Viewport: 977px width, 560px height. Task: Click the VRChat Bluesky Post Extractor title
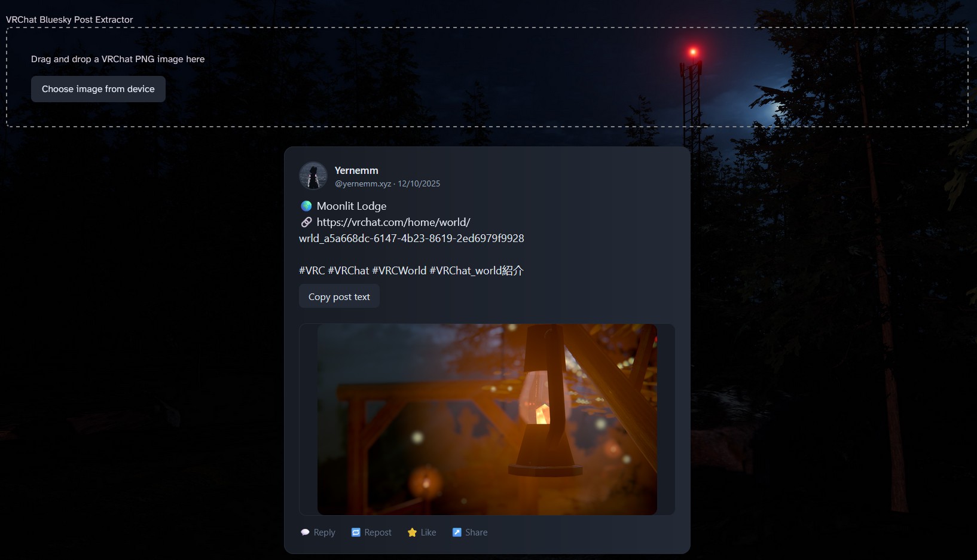[69, 20]
